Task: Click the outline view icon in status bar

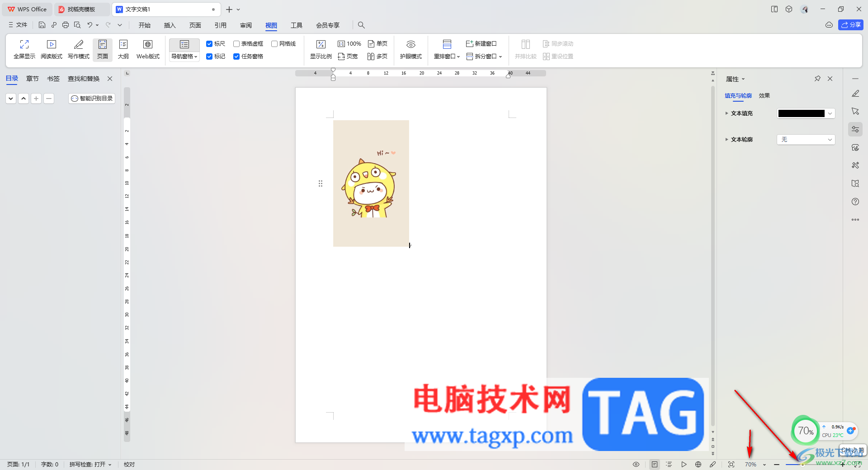Action: click(x=669, y=465)
